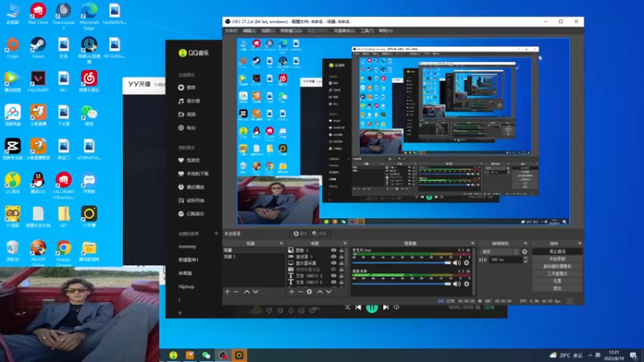Toggle visibility of 显示器采集 source
Viewport: 644px width, 362px height.
click(333, 263)
